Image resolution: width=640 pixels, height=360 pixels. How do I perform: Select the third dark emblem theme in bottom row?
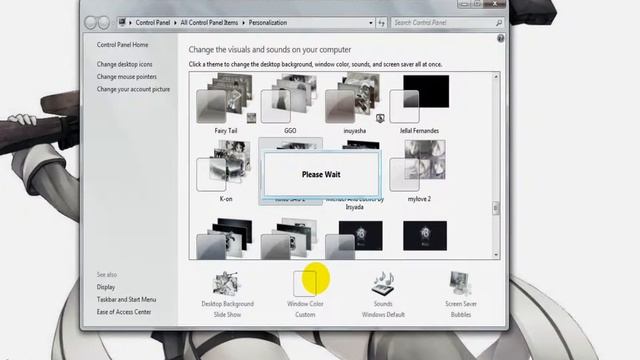[x=354, y=239]
